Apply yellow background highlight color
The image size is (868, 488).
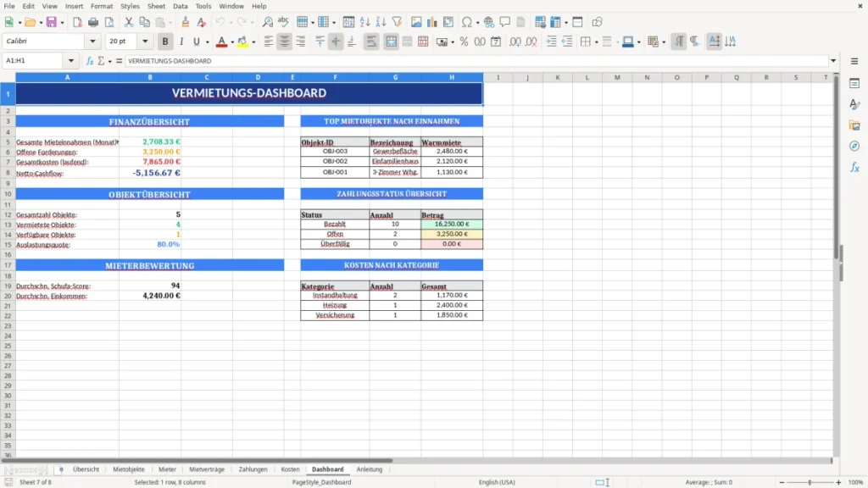tap(242, 42)
